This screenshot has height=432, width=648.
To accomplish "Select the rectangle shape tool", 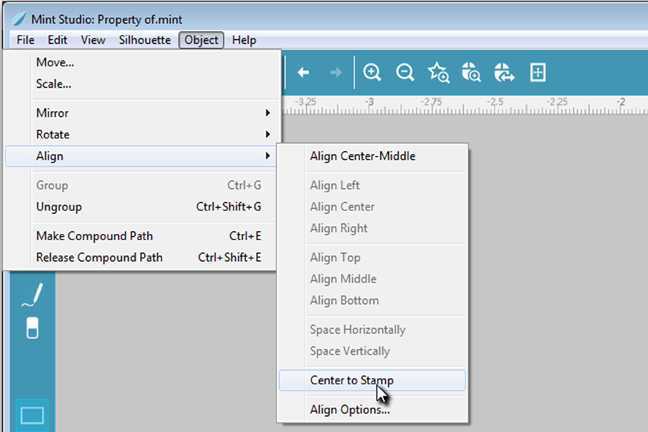I will [x=32, y=415].
